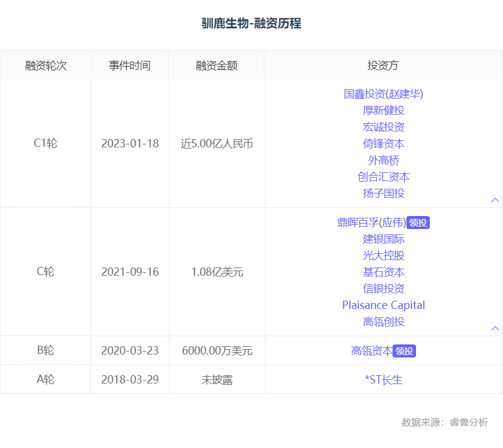Select the 宏诚投资 investor link
Screen dimensions: 503x448
point(383,127)
